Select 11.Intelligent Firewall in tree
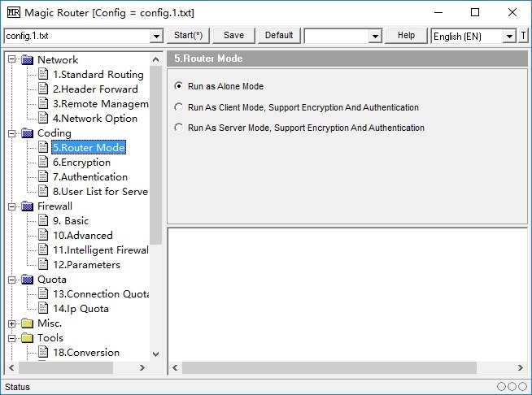 [100, 250]
